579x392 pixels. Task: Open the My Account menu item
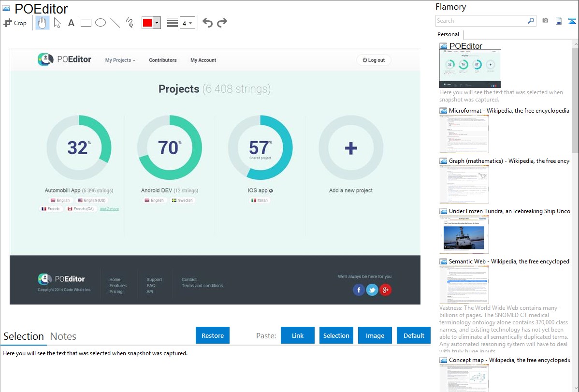(x=203, y=60)
